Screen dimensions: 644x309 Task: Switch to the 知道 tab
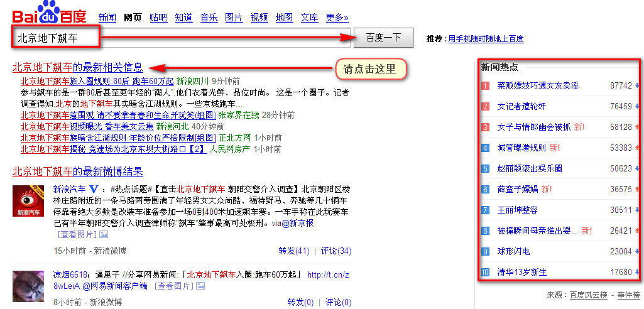(183, 18)
